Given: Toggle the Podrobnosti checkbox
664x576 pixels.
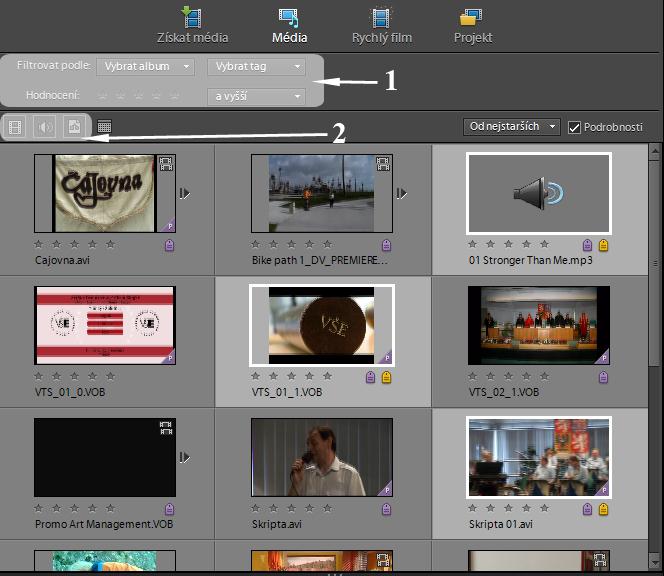Looking at the screenshot, I should [574, 127].
